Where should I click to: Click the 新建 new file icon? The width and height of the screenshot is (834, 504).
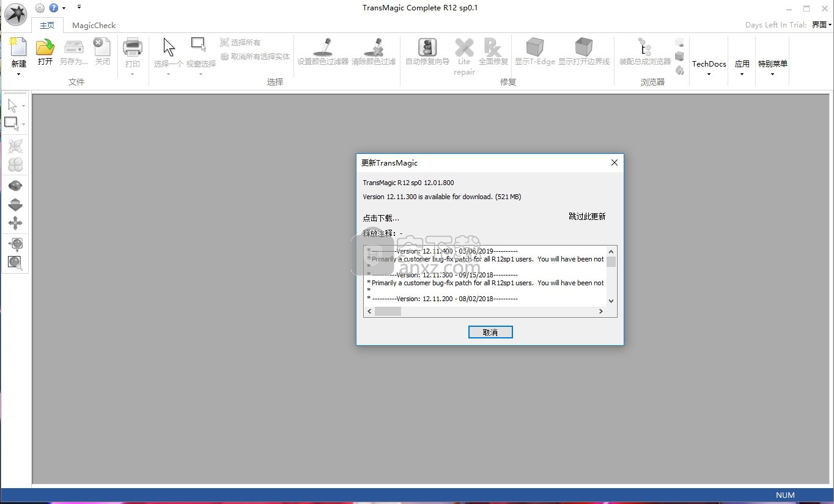pos(18,48)
